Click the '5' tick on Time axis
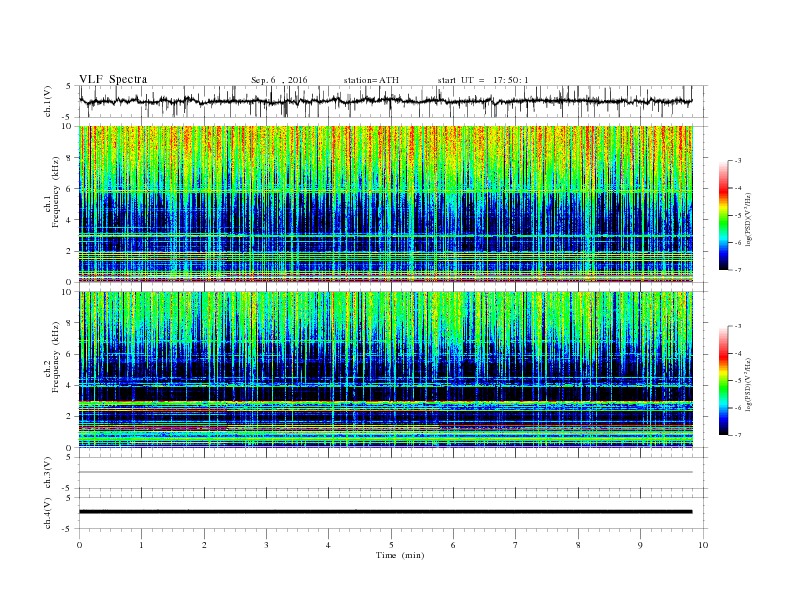The width and height of the screenshot is (792, 612). (391, 545)
